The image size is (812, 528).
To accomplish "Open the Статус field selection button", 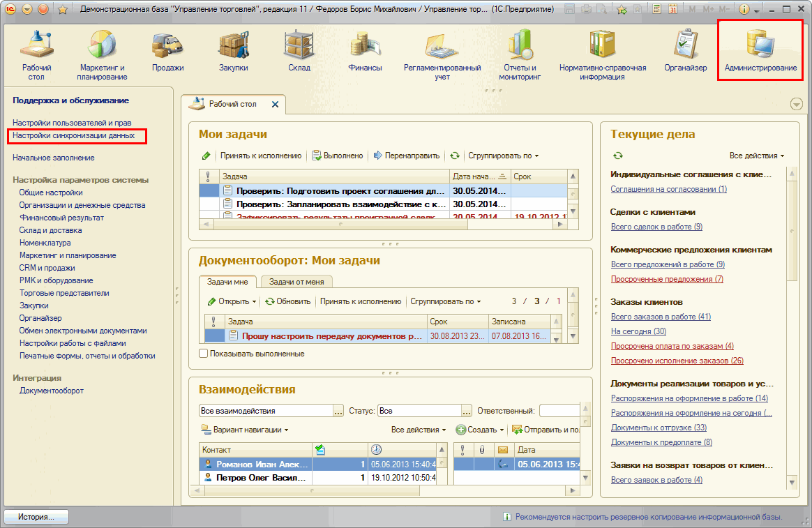I will [467, 411].
